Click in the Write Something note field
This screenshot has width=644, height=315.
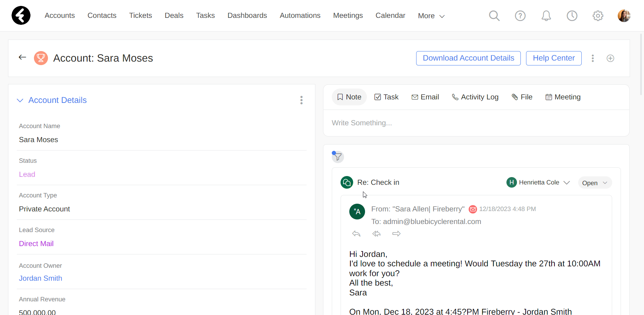476,123
